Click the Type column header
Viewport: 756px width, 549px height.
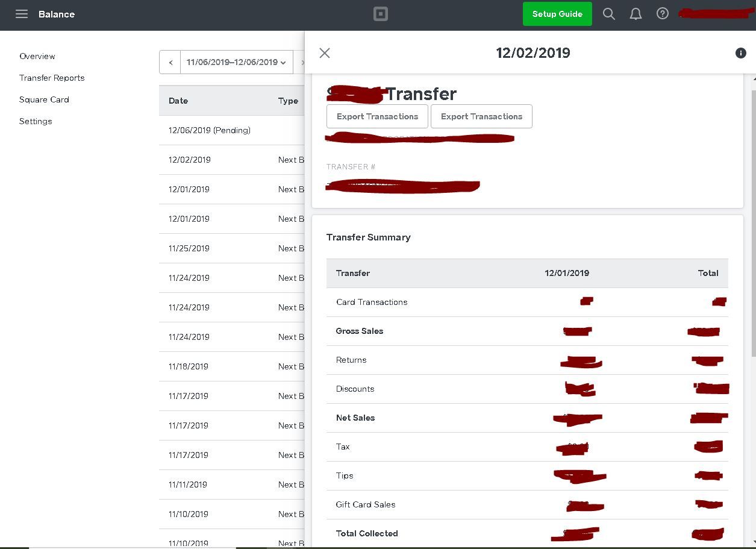pos(288,101)
